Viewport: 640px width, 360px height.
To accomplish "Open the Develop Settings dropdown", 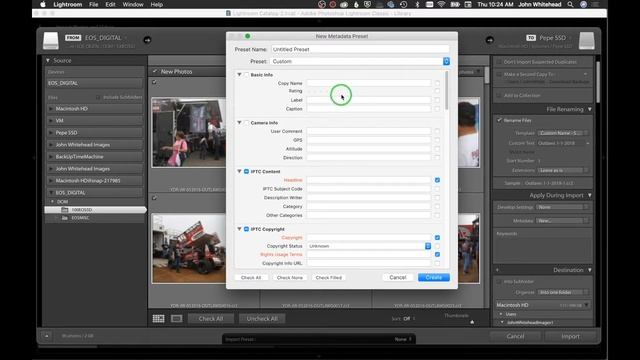I will point(562,207).
